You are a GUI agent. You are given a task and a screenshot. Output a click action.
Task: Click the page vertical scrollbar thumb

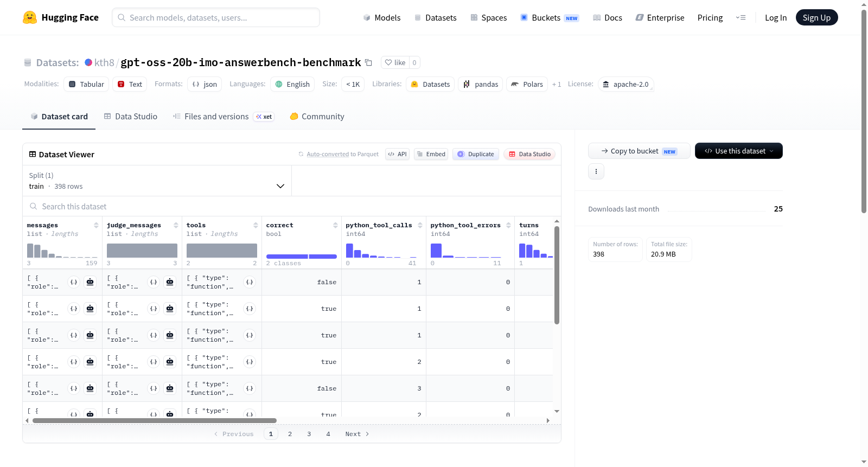coord(864,111)
